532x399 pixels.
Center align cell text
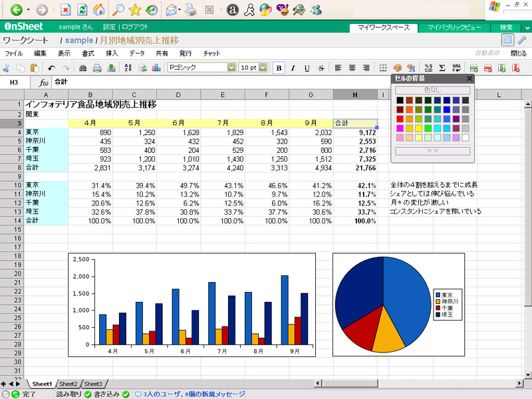coord(352,68)
